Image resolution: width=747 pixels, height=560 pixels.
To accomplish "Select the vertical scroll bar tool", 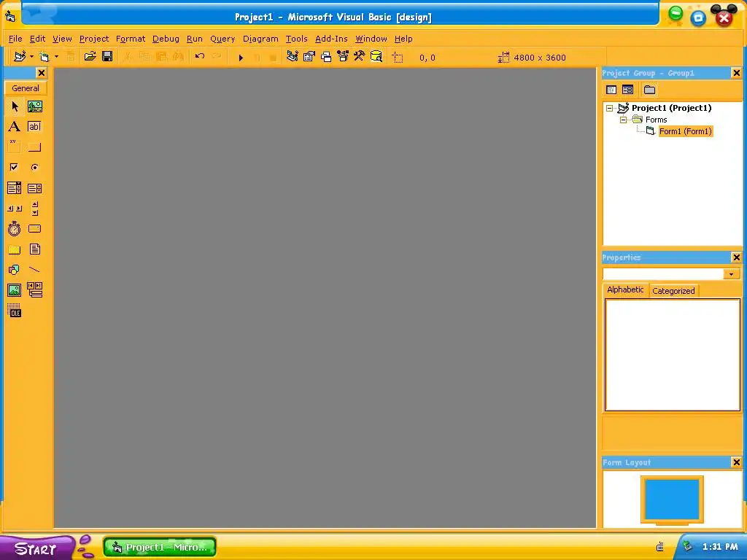I will pyautogui.click(x=34, y=209).
